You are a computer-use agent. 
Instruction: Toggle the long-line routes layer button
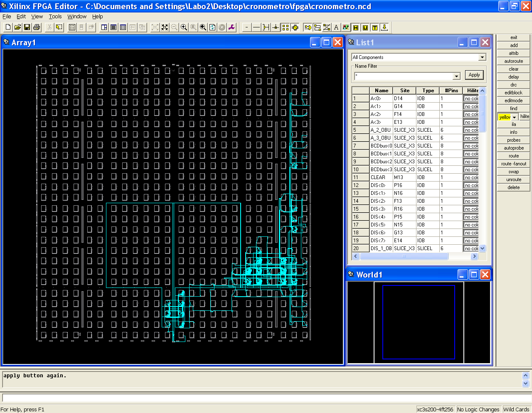pos(256,27)
